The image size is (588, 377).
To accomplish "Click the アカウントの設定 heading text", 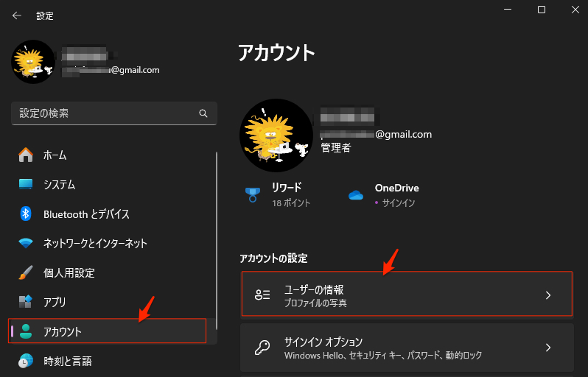I will pos(273,258).
